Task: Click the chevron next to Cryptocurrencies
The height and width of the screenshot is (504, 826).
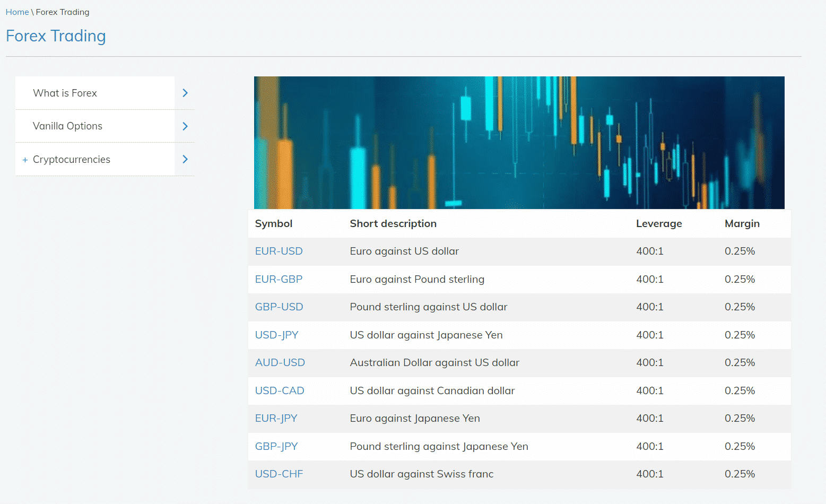Action: pos(185,159)
